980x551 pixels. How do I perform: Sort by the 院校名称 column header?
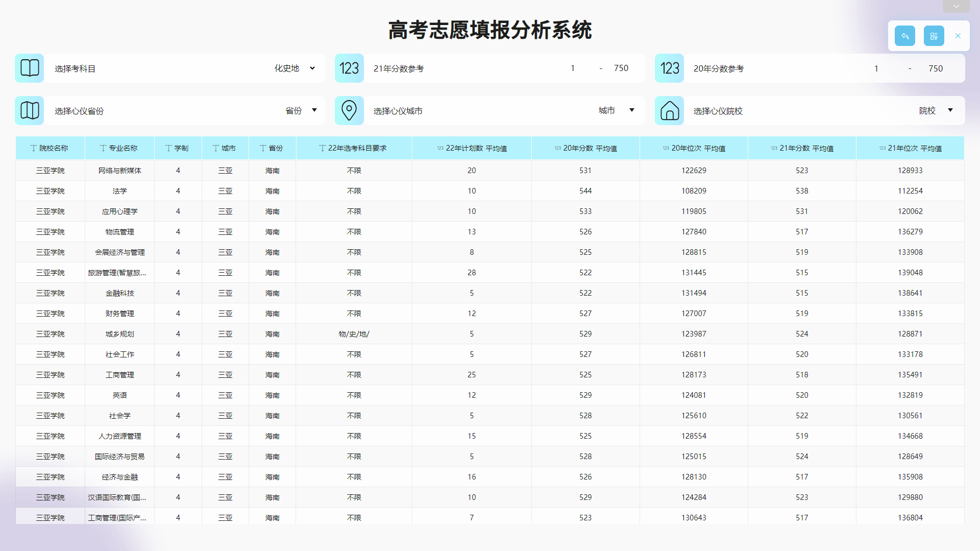[x=50, y=148]
